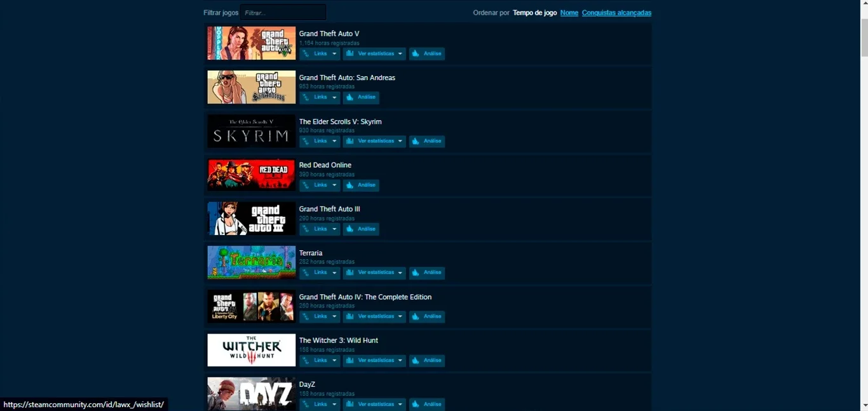Open Ver estatísticas dropdown for DayZ
Screen dimensions: 868x411
(x=374, y=405)
